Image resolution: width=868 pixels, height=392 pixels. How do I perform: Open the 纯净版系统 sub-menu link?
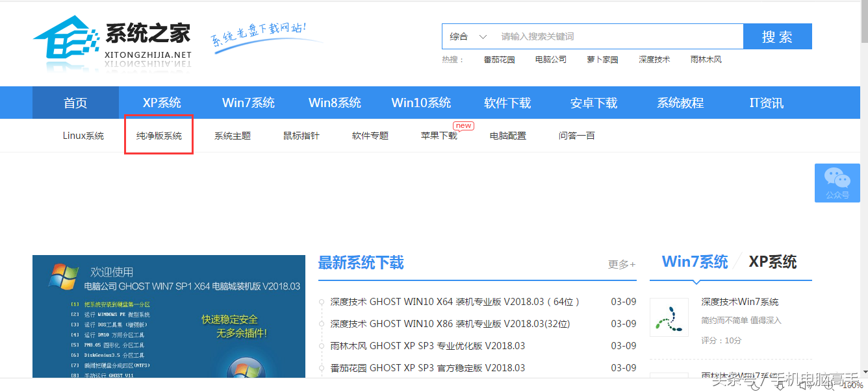pyautogui.click(x=159, y=136)
